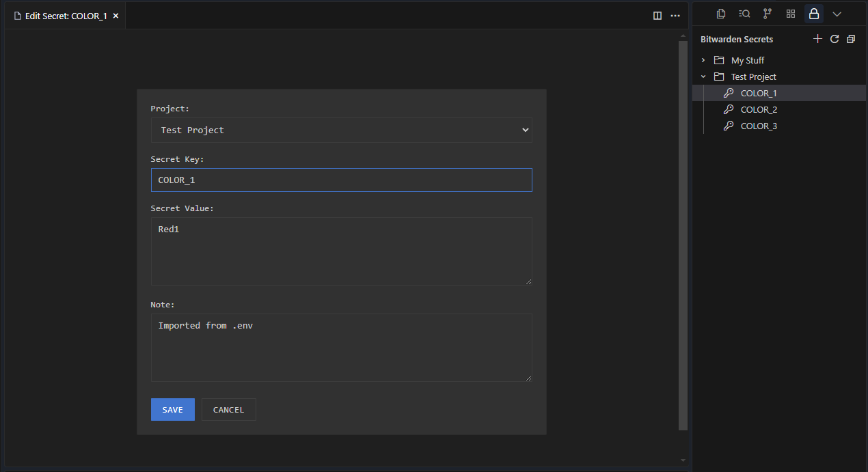Screen dimensions: 868x472
Task: Open the Extensions grid icon
Action: (791, 14)
